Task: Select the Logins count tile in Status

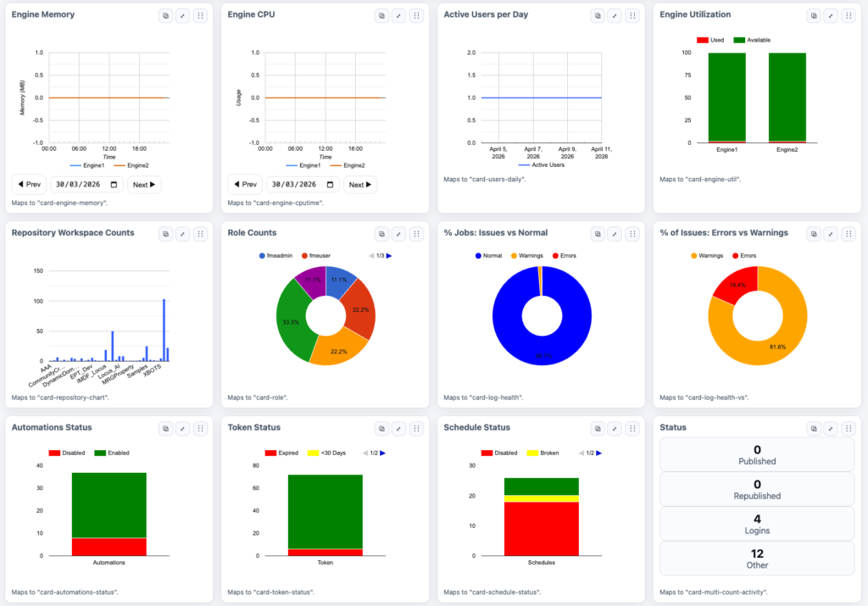Action: click(x=757, y=524)
